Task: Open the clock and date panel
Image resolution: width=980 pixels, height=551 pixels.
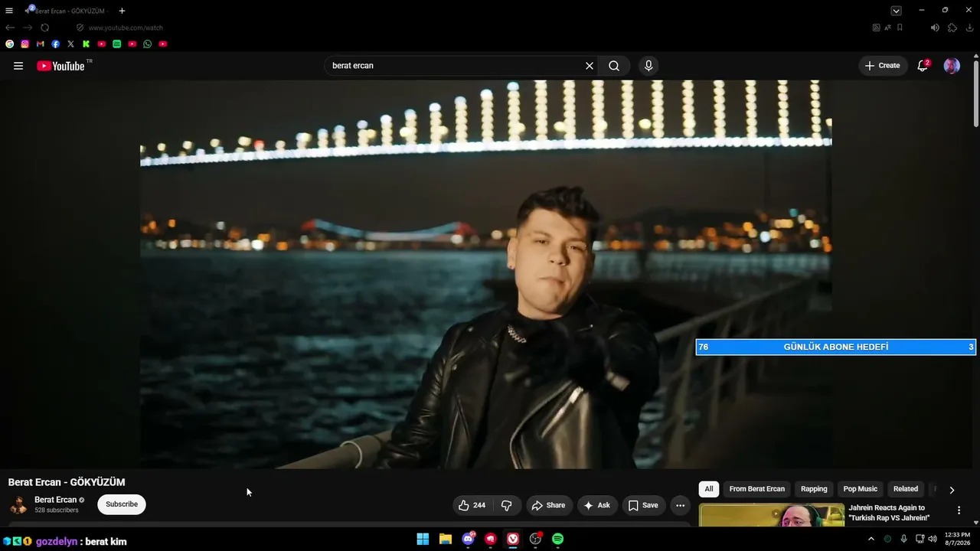Action: coord(957,539)
